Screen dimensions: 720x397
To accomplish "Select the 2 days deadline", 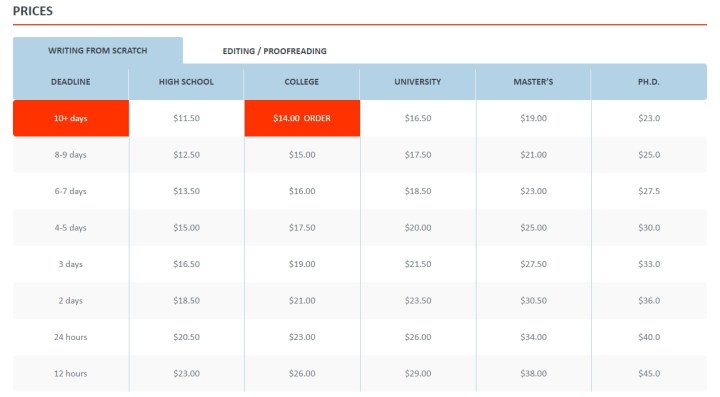I will point(71,301).
